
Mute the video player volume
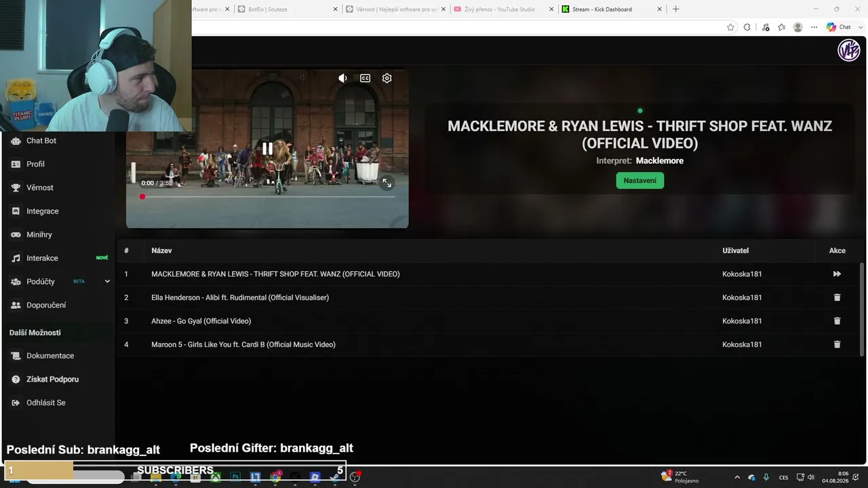(342, 78)
